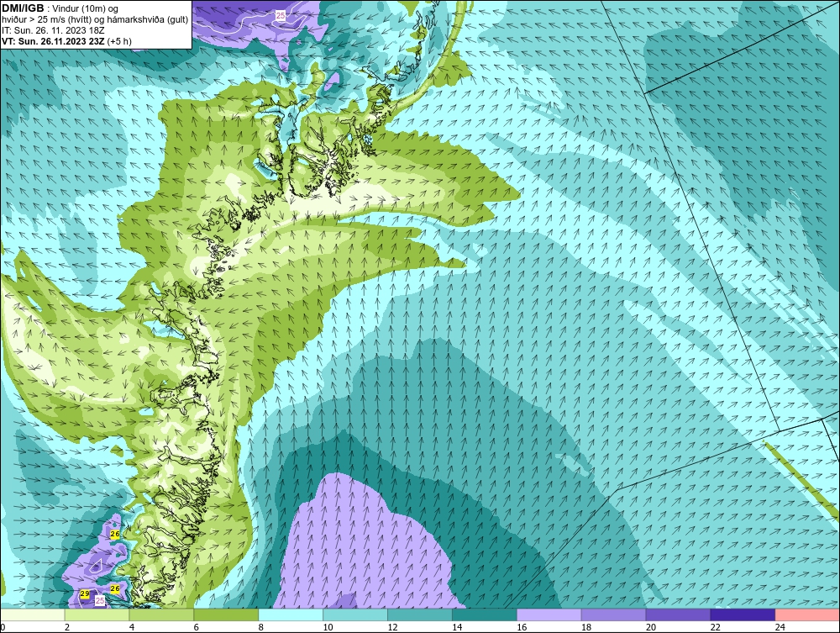The image size is (840, 633).
Task: Pick the 4–6 m/s light green legend swatch
Action: (161, 615)
